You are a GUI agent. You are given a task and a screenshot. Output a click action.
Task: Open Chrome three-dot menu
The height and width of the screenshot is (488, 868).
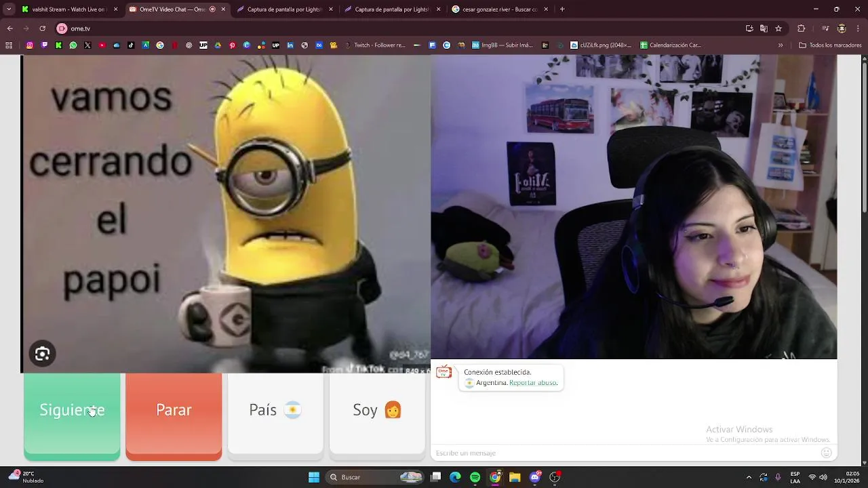pos(858,28)
